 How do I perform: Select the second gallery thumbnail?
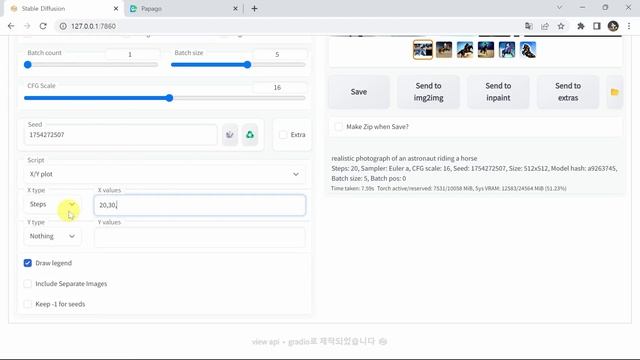coord(444,50)
